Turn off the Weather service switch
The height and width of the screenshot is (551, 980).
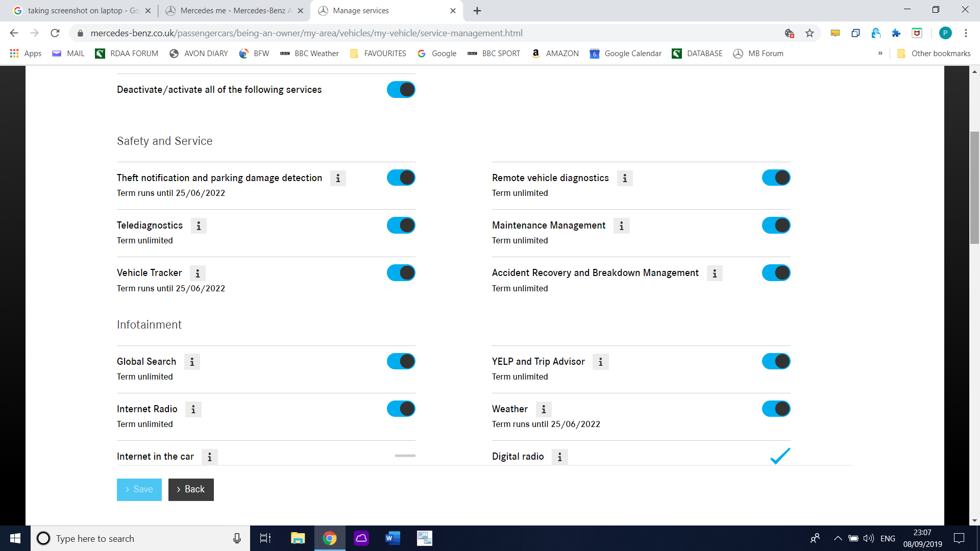(776, 409)
